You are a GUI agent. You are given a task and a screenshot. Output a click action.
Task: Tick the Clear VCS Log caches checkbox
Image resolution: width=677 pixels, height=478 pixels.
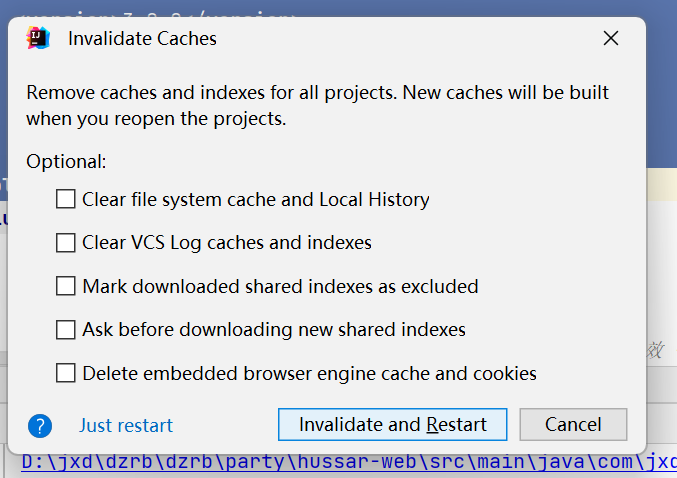pos(66,242)
